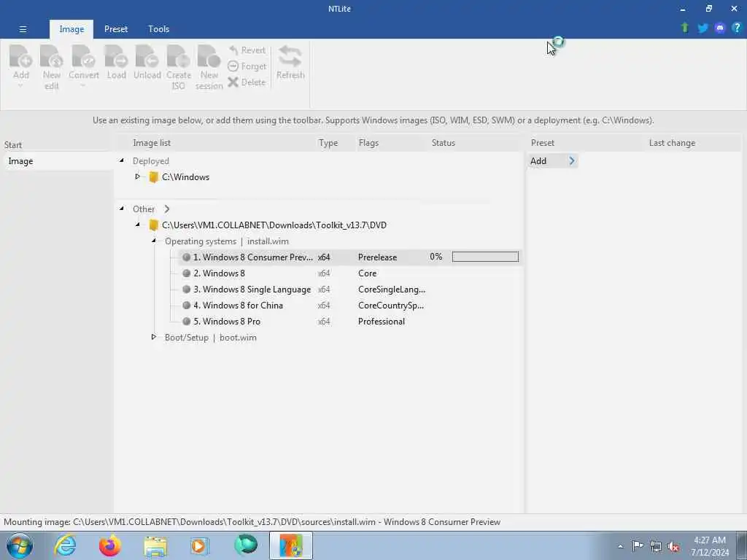747x560 pixels.
Task: Collapse the Deployed group
Action: click(122, 160)
